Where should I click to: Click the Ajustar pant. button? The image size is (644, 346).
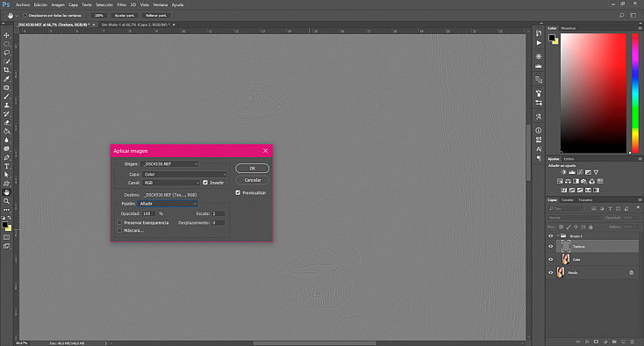point(125,16)
